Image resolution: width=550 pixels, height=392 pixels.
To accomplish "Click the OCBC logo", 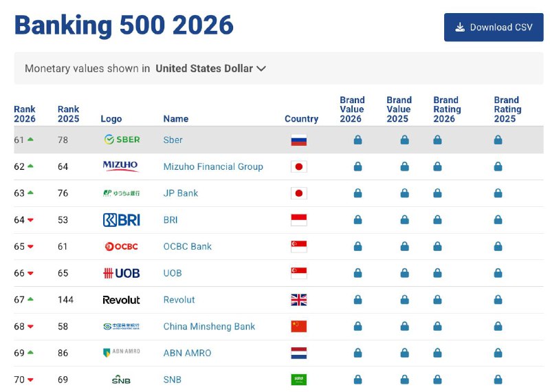I will (x=121, y=246).
